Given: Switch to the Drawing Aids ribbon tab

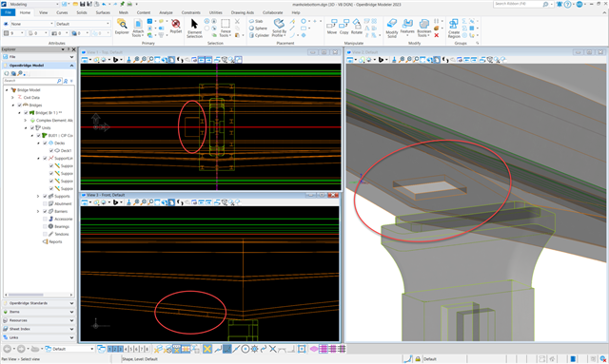Looking at the screenshot, I should point(242,12).
